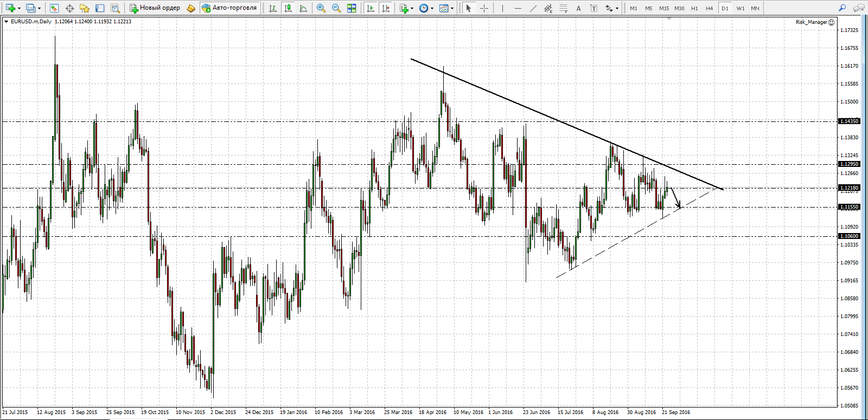Toggle Chart Shift from right border
Viewport: 868px width, 420px height.
(386, 8)
